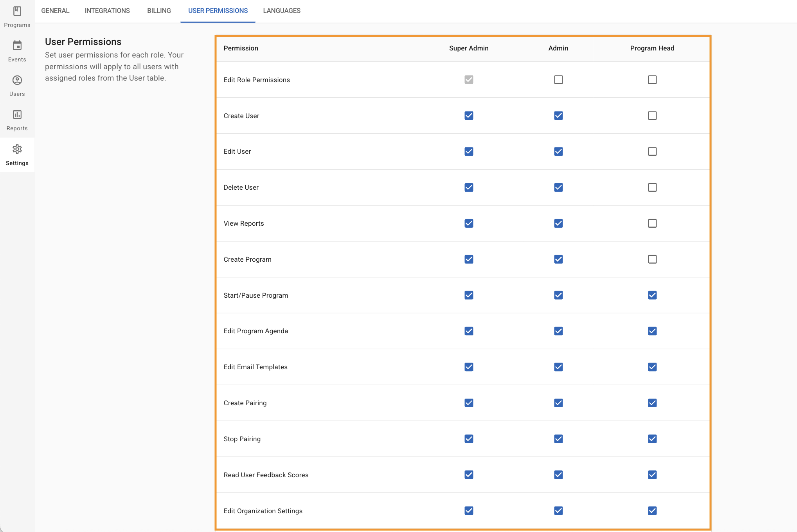
Task: Open the Reports chart icon
Action: [x=17, y=115]
